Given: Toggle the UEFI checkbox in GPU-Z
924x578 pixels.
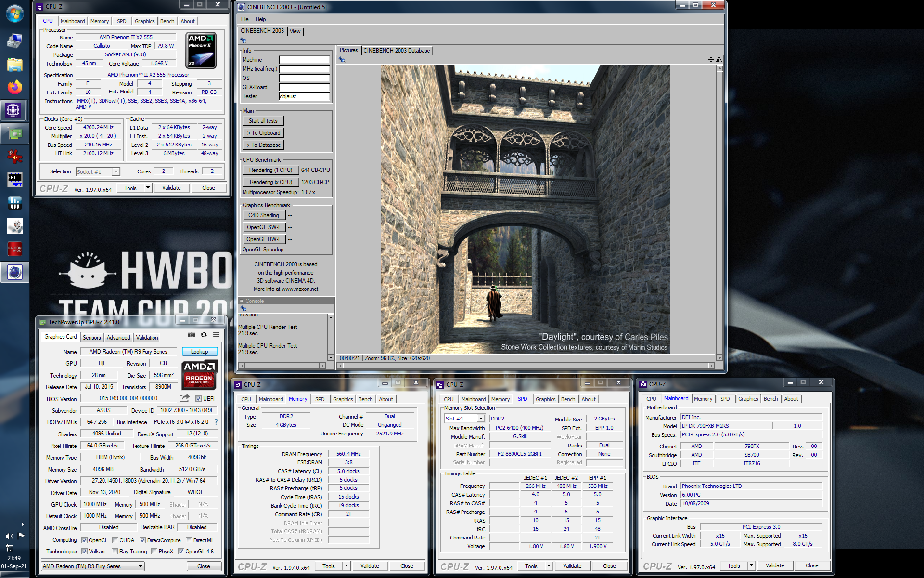Looking at the screenshot, I should [198, 399].
